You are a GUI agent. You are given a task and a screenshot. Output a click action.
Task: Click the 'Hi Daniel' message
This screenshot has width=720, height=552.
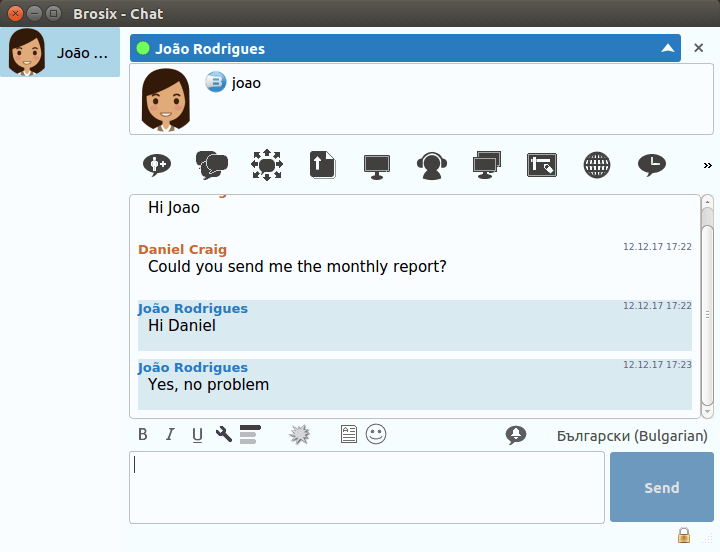click(182, 326)
